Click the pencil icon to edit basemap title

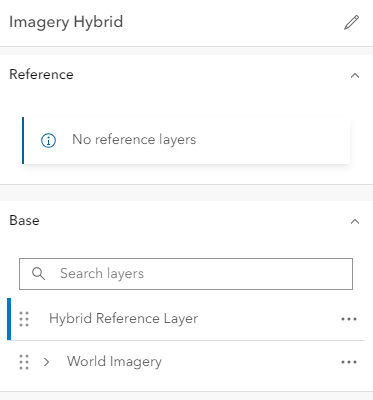(x=351, y=22)
